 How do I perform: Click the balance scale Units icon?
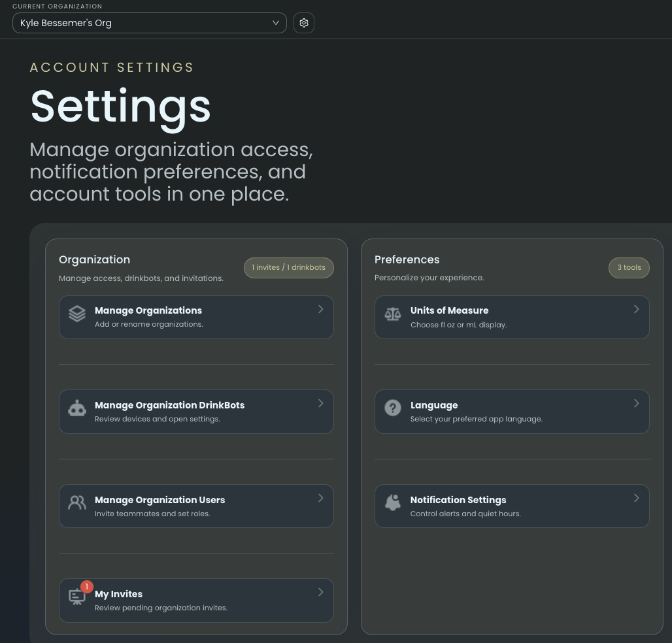[x=393, y=314]
